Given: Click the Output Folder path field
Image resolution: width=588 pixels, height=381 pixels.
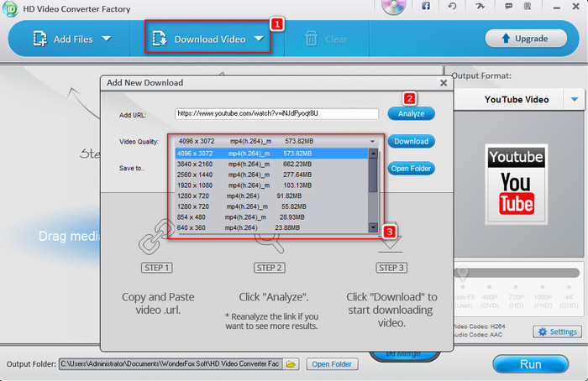Looking at the screenshot, I should 171,364.
